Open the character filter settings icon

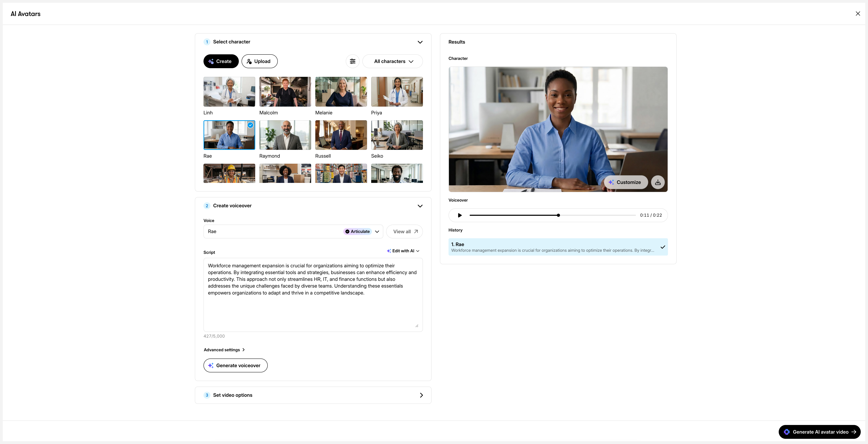pos(352,61)
